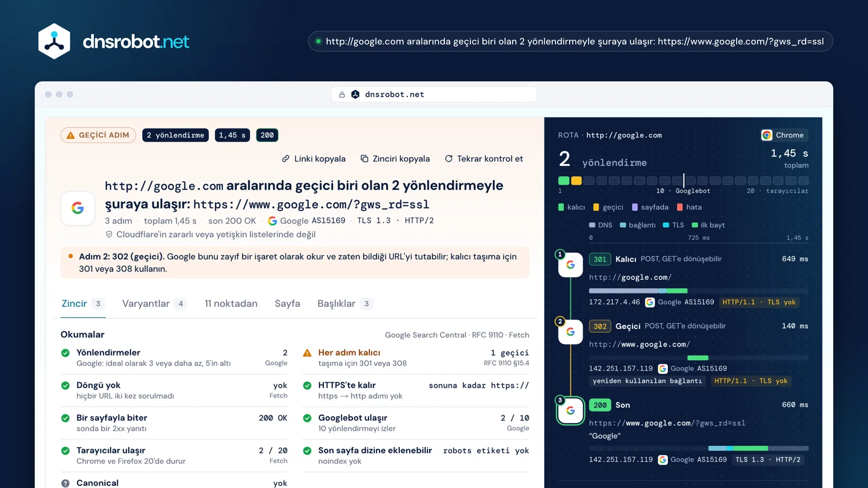The width and height of the screenshot is (868, 488).
Task: Click the 'HTTP/1.1 · TLS yok' tag at step 1
Action: [759, 302]
